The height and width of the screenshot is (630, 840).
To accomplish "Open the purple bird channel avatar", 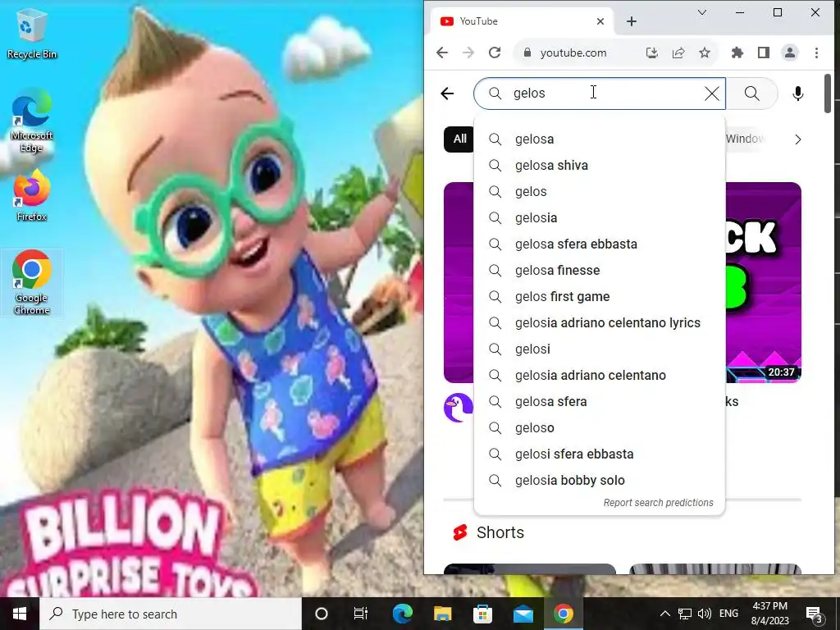I will pyautogui.click(x=459, y=408).
